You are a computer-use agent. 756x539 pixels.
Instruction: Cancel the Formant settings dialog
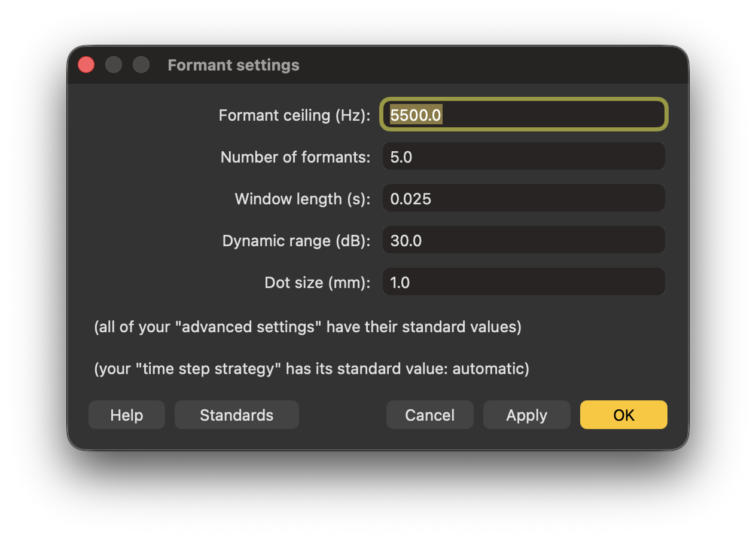[x=429, y=415]
